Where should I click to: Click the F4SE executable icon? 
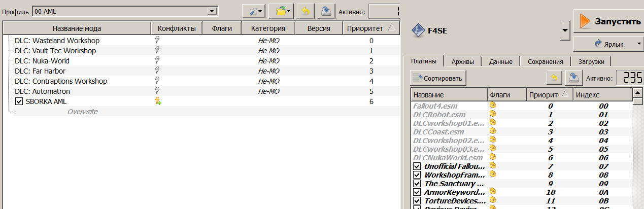pyautogui.click(x=418, y=30)
